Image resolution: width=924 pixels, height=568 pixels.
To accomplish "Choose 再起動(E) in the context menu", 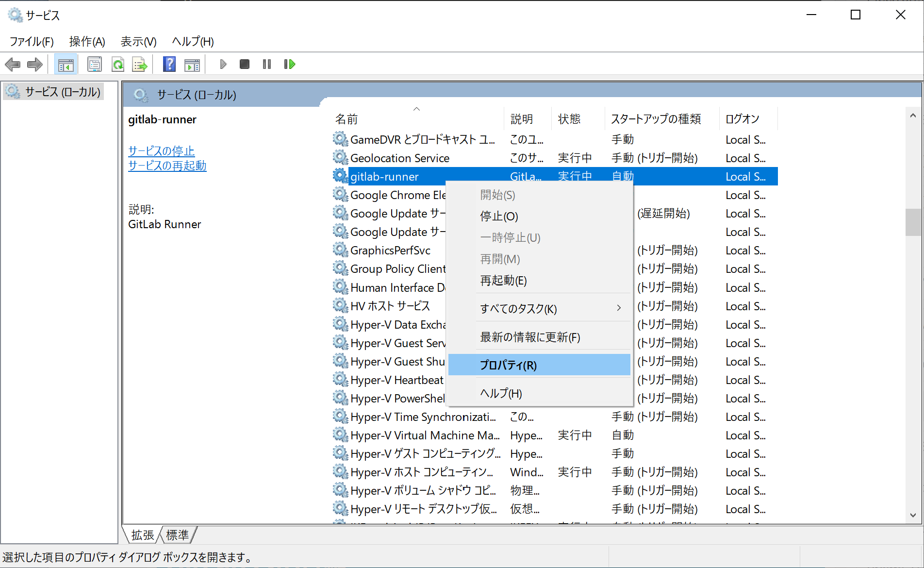I will pyautogui.click(x=540, y=280).
